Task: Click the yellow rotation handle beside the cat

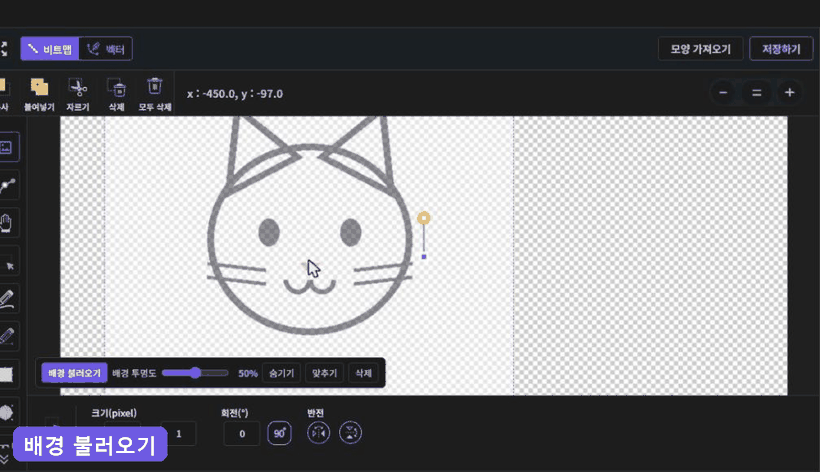Action: [424, 218]
